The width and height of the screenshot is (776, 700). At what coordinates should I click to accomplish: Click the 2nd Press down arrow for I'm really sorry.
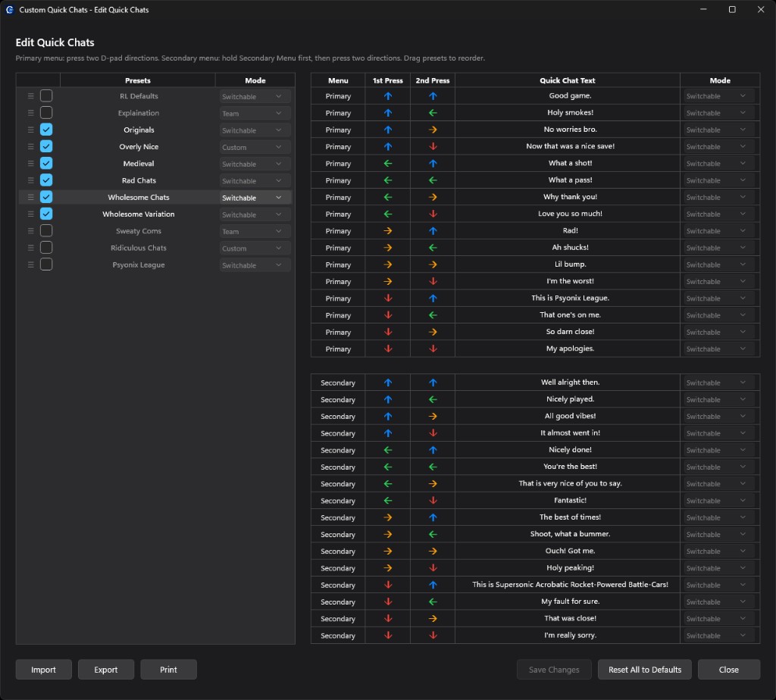point(433,635)
